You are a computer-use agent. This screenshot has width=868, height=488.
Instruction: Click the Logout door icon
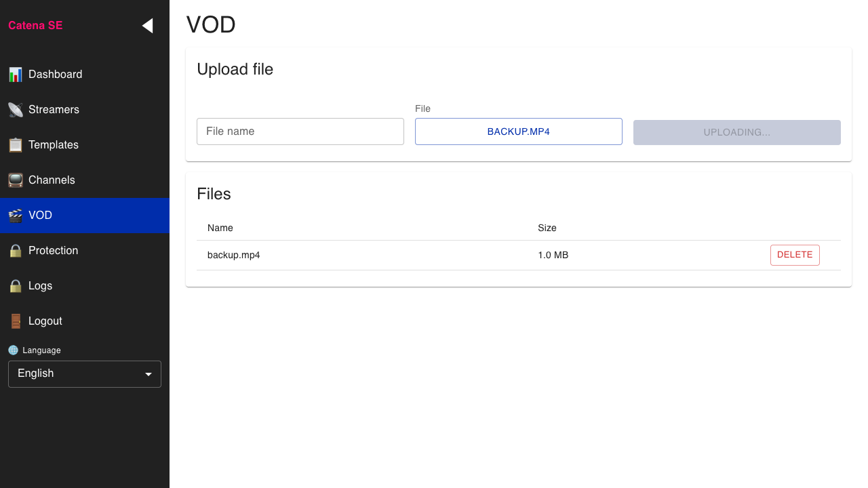15,321
